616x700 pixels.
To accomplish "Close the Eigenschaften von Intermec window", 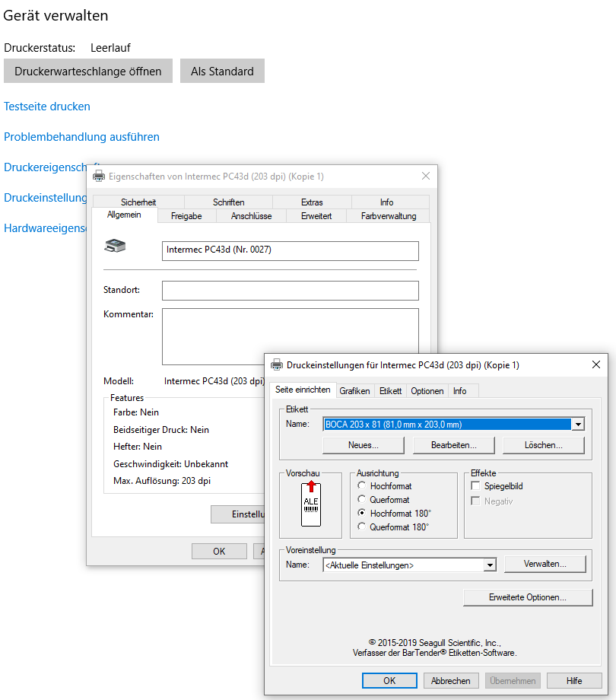I will [426, 176].
